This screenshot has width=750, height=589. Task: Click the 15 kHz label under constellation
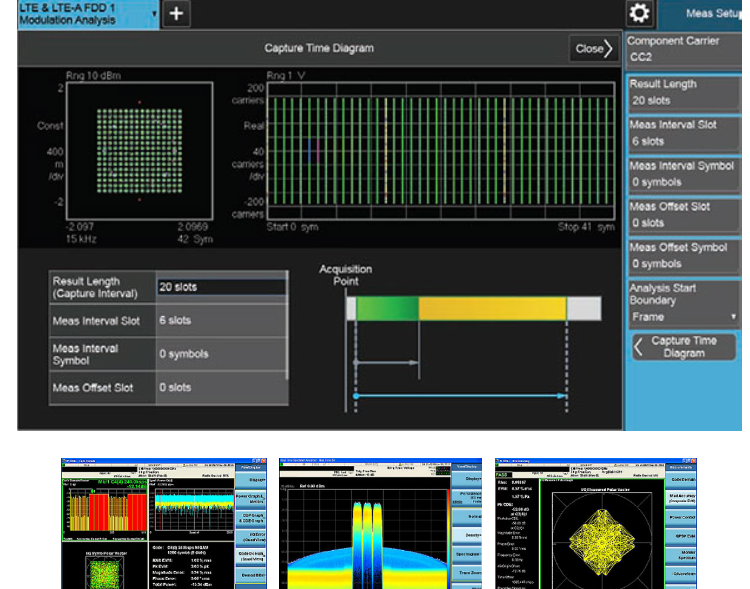click(x=81, y=239)
